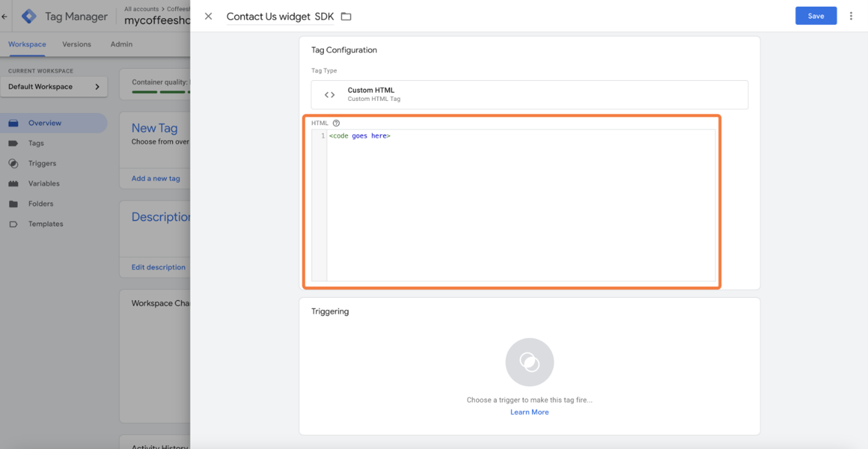The height and width of the screenshot is (449, 868).
Task: Open Variables in the left sidebar
Action: tap(44, 183)
